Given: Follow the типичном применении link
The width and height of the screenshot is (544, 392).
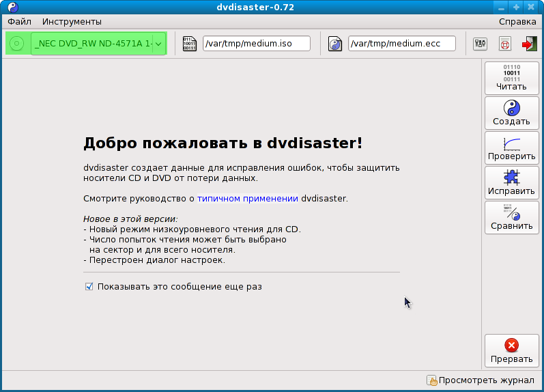Looking at the screenshot, I should click(x=248, y=199).
